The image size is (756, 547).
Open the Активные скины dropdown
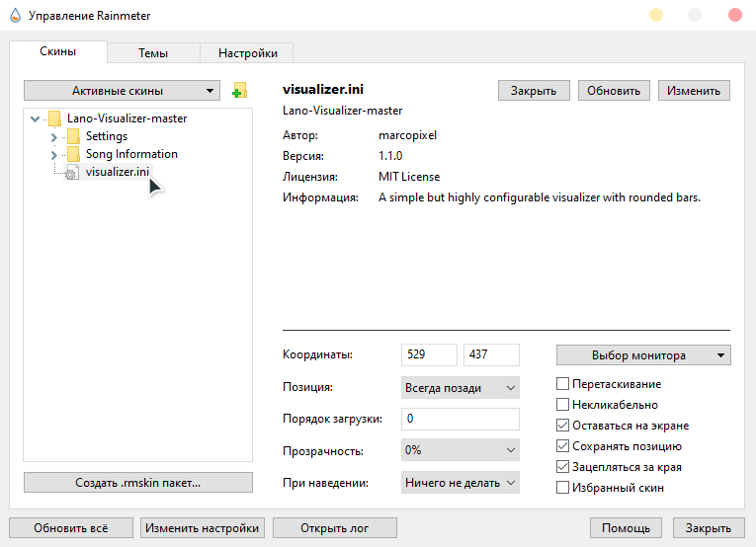[122, 91]
